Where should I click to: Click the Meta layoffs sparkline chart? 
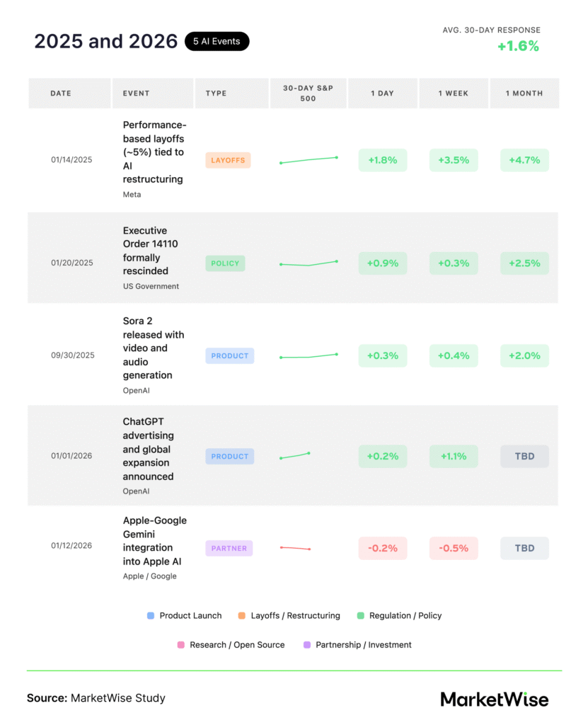pos(309,160)
